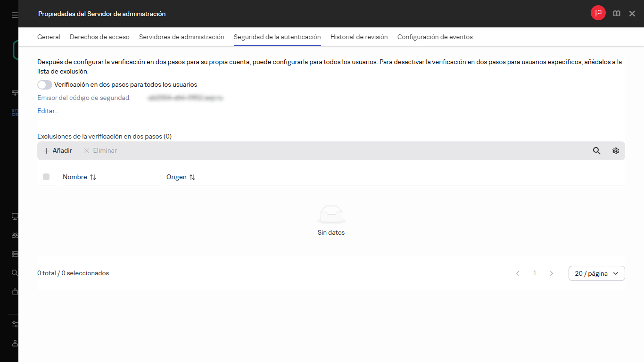Open the help book icon
Screen dimensions: 644x362
point(616,14)
